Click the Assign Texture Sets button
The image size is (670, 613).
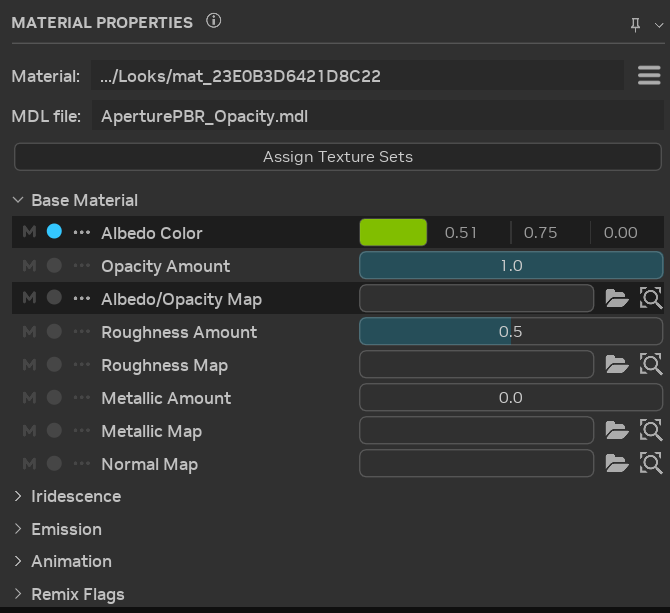pos(337,157)
